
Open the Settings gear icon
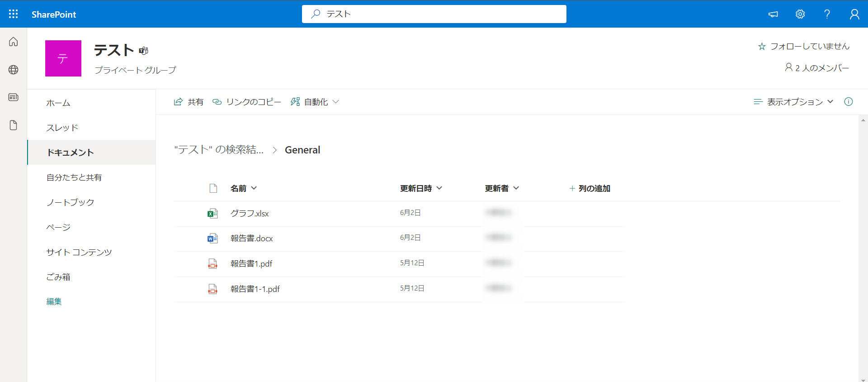pyautogui.click(x=800, y=14)
